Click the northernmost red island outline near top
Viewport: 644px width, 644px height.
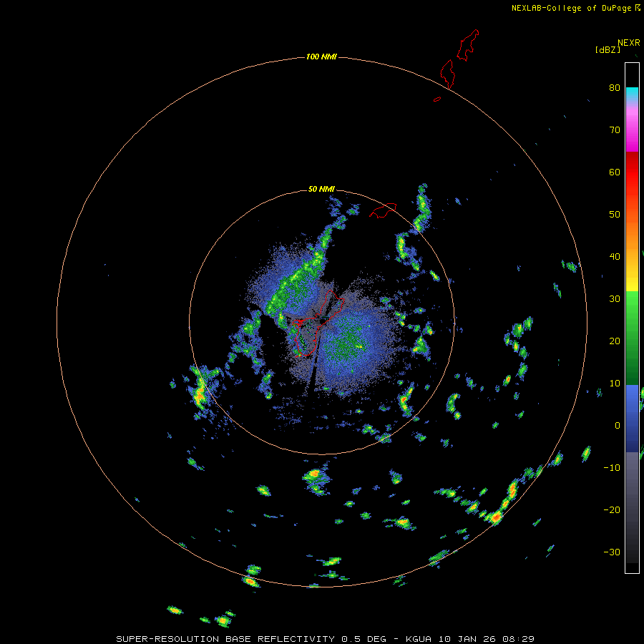point(468,45)
